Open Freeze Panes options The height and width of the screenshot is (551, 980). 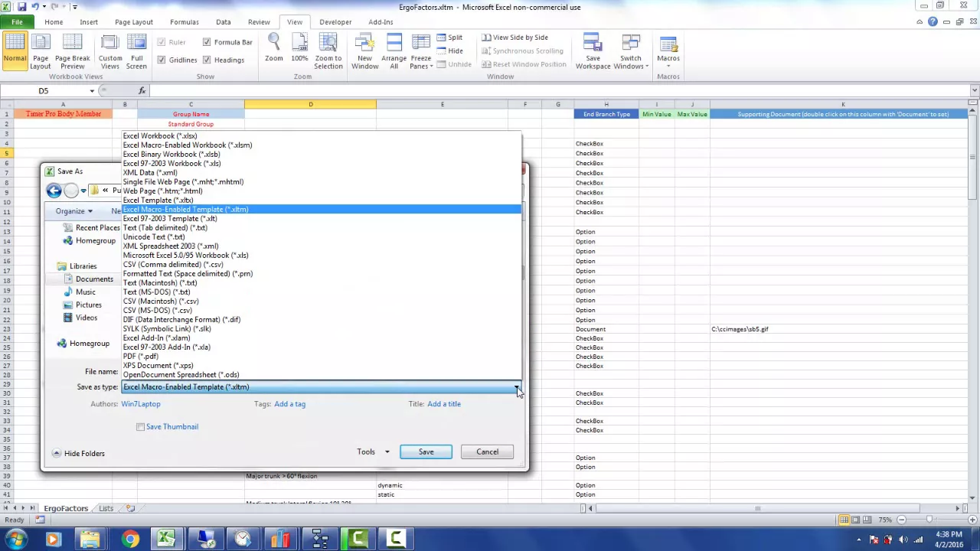(x=420, y=51)
